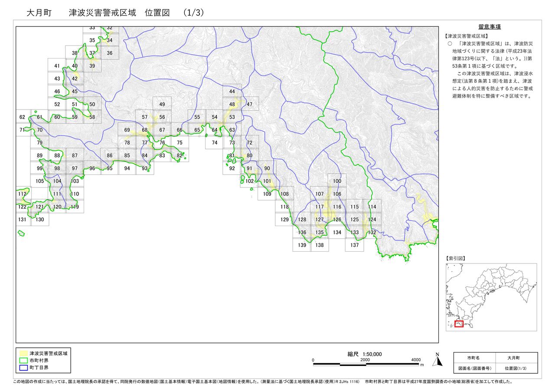Choose grid cell 114 on the map
Image resolution: width=555 pixels, height=392 pixels.
(x=372, y=207)
